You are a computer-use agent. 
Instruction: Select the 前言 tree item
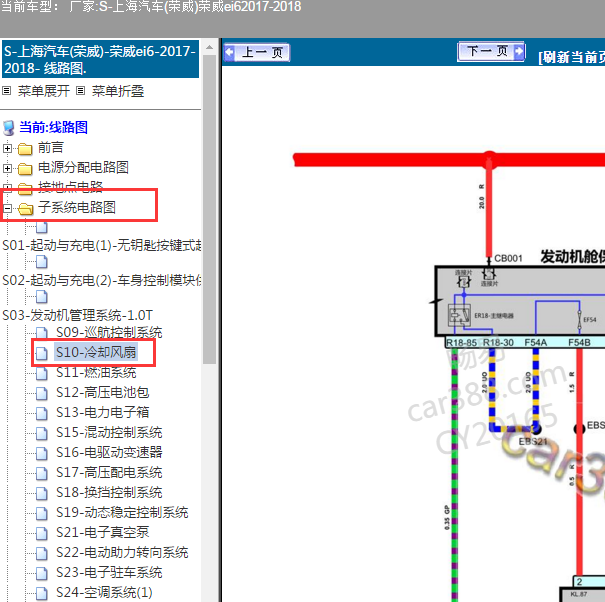point(51,147)
